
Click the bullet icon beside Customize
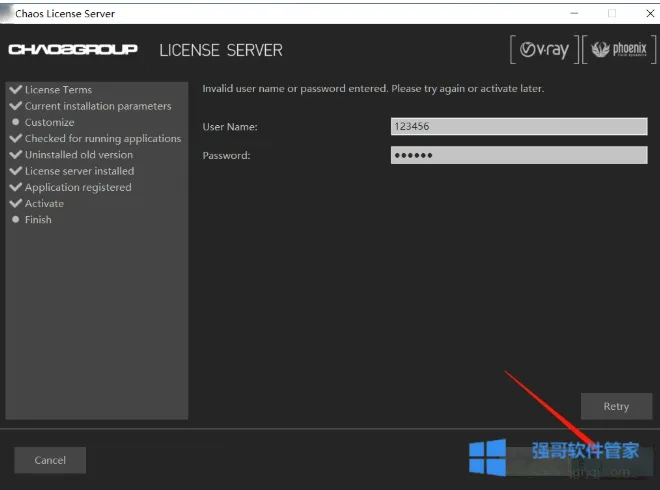(x=16, y=122)
